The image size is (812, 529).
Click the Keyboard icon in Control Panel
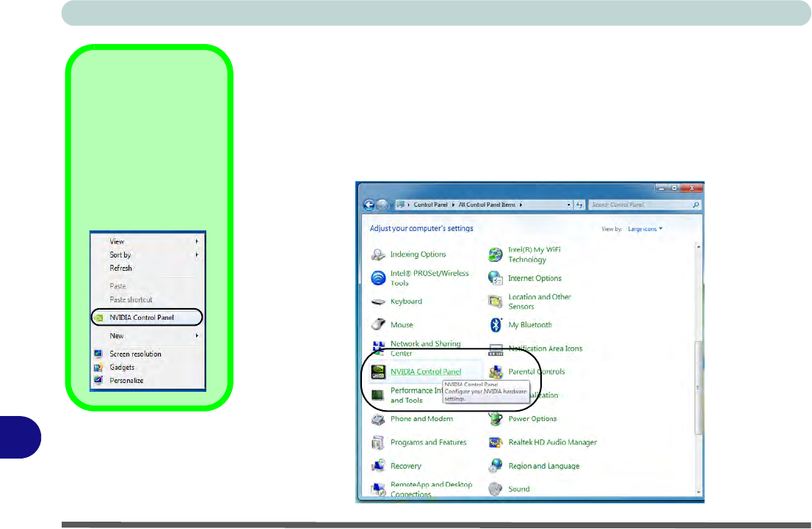(378, 302)
